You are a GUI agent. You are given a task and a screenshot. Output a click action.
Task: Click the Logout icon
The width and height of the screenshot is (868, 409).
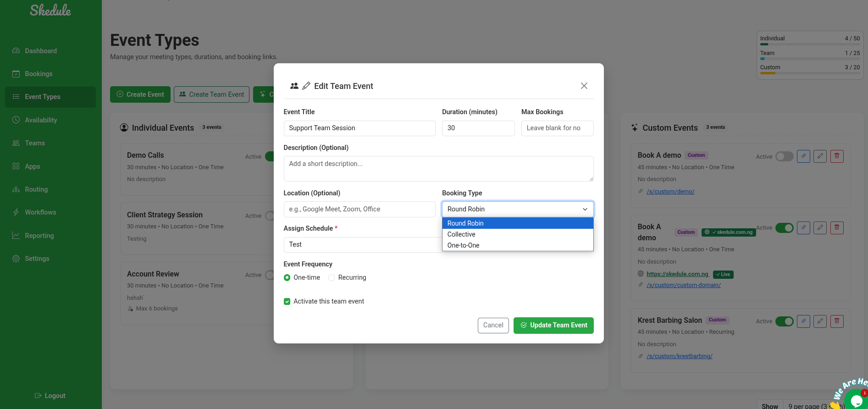[x=39, y=396]
